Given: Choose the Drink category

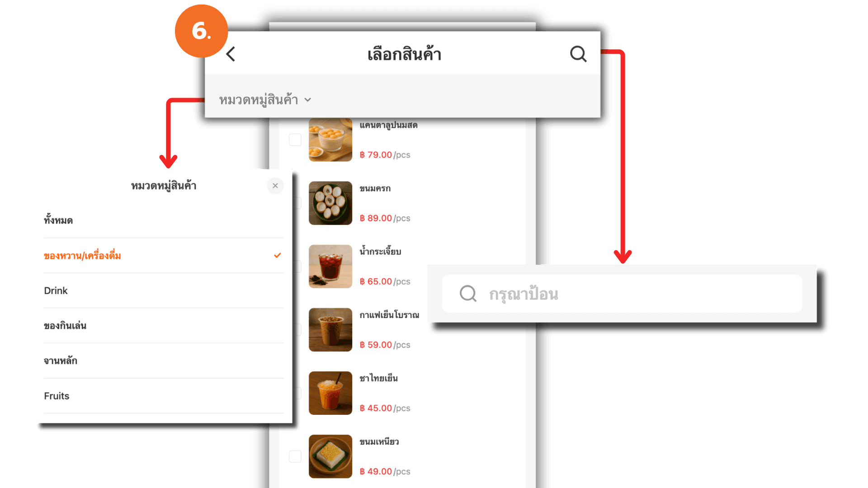Looking at the screenshot, I should pos(164,291).
